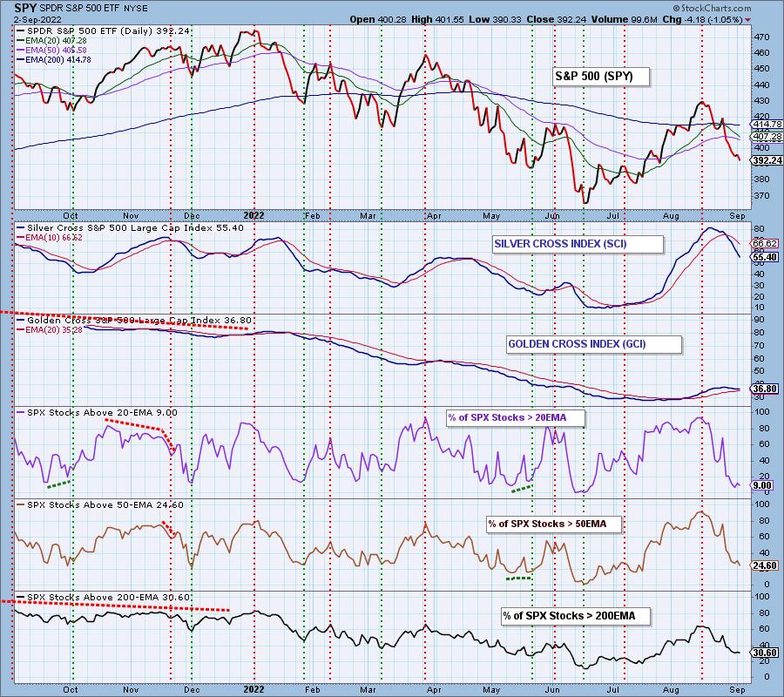This screenshot has width=784, height=697.
Task: Click the Chg -4.18 (-1.05%) value
Action: (702, 19)
